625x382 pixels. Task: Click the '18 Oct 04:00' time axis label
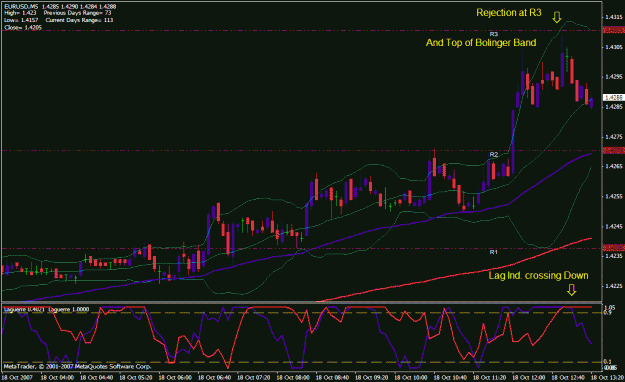coord(57,377)
